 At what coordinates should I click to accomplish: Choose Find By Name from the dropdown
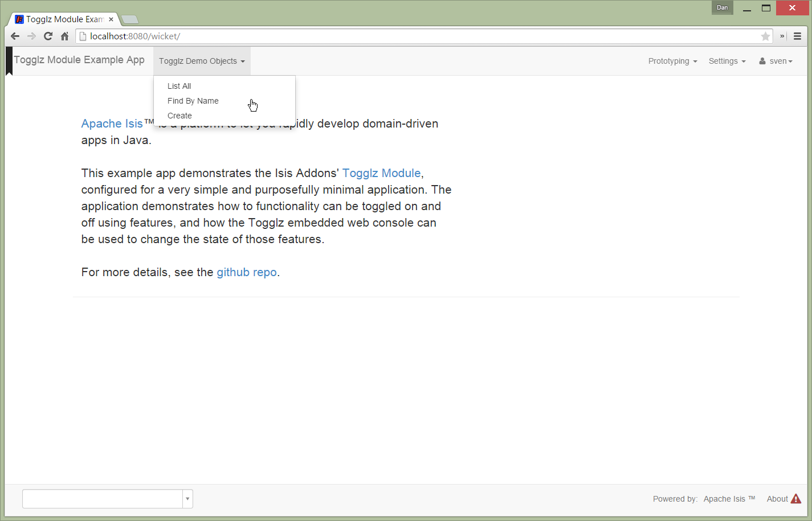click(x=193, y=101)
